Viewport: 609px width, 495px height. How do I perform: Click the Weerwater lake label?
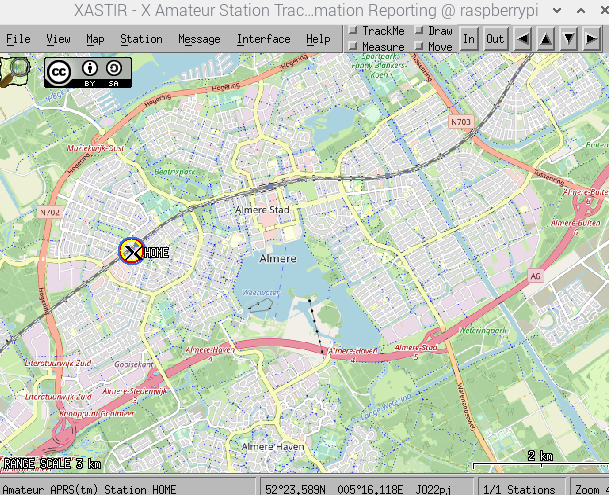point(261,293)
